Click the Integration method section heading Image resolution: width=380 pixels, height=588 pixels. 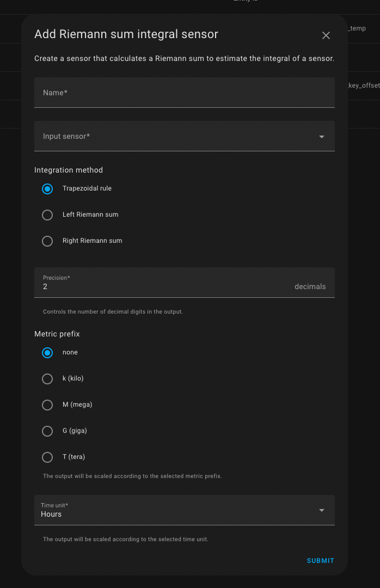[69, 170]
